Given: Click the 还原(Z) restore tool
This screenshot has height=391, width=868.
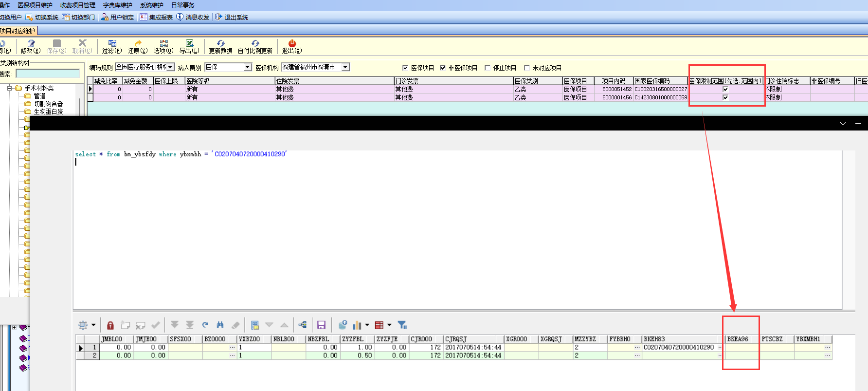Looking at the screenshot, I should tap(138, 47).
